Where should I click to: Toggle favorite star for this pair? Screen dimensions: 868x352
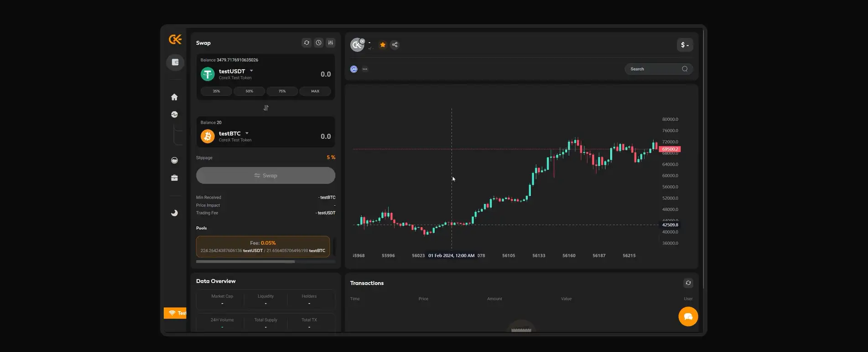(383, 45)
